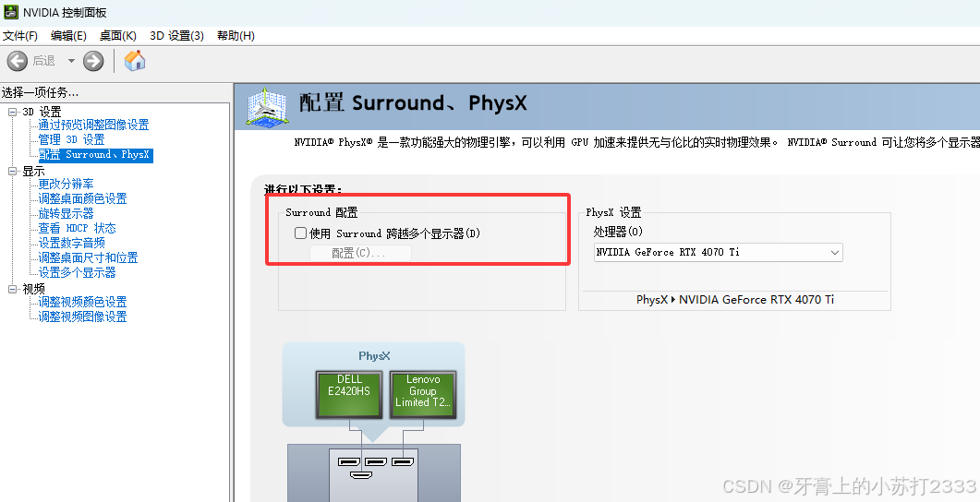Open 设置数字音频 link
The height and width of the screenshot is (502, 980).
pyautogui.click(x=71, y=243)
